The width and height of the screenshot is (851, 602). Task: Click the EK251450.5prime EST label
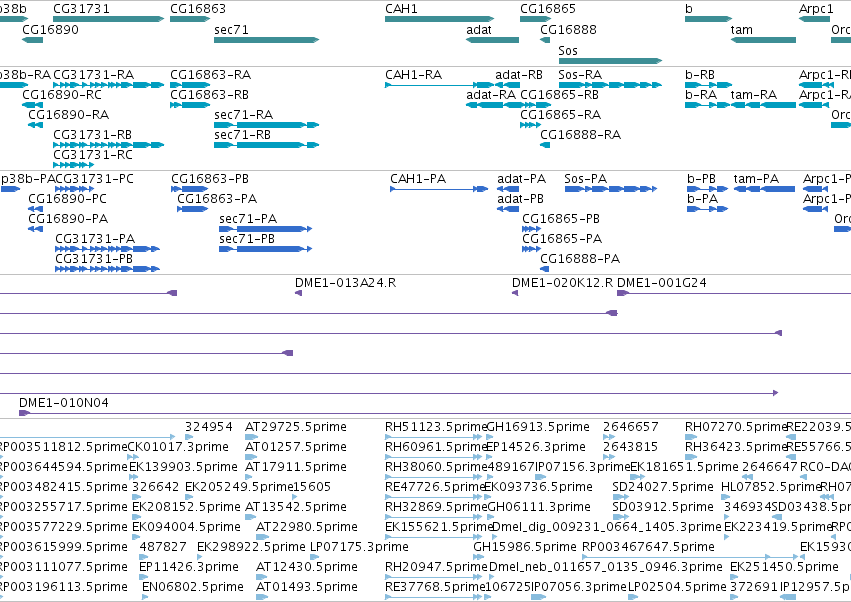(x=784, y=567)
